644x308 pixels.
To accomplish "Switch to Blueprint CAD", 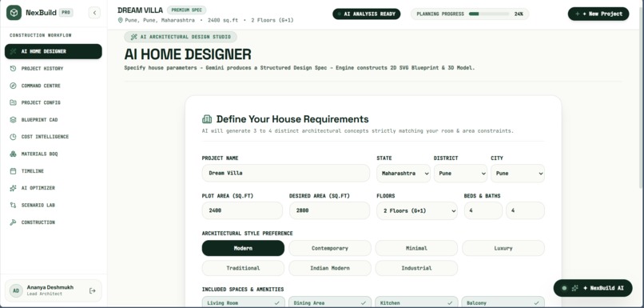I will (x=54, y=120).
